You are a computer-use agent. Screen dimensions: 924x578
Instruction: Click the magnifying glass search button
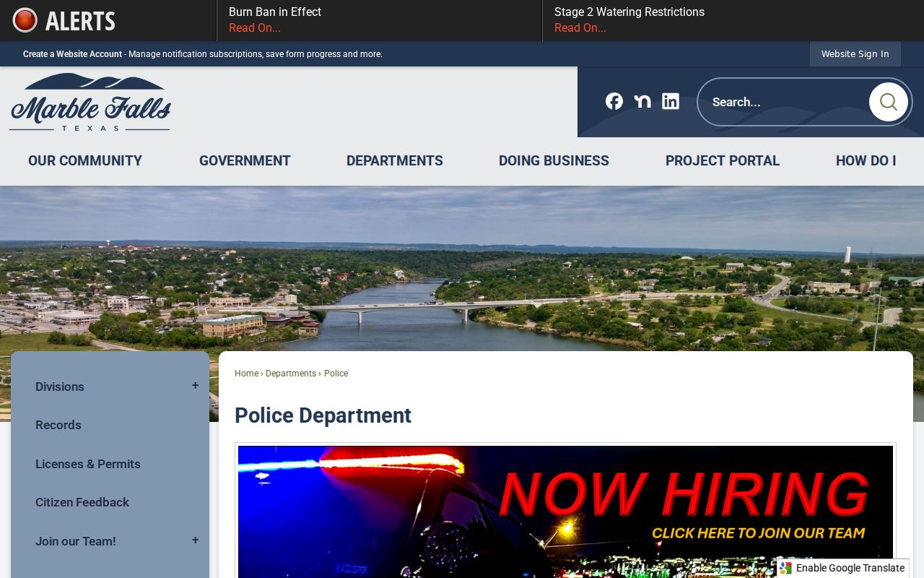888,102
